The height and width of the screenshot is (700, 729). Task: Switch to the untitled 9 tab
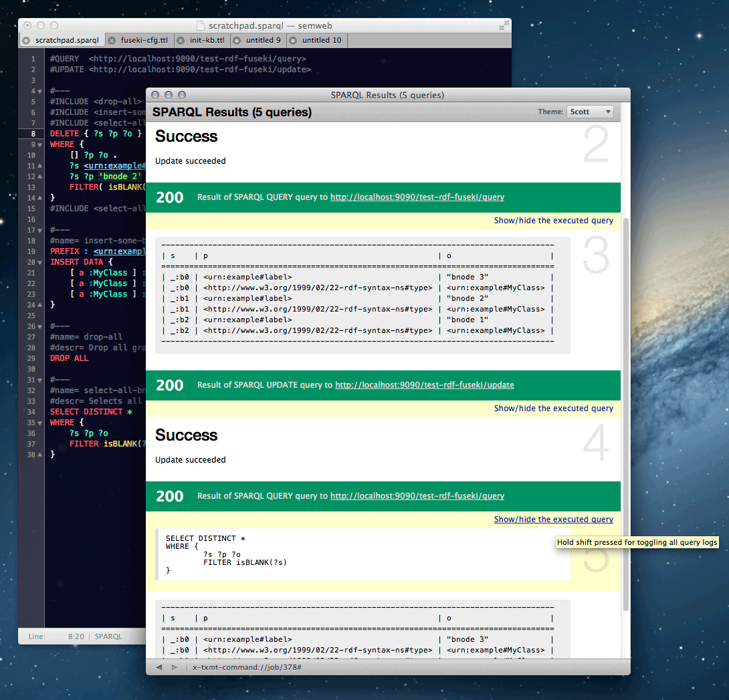point(263,40)
